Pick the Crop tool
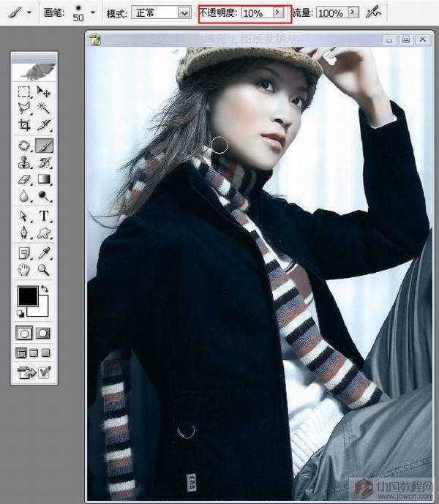This screenshot has height=504, width=439. pyautogui.click(x=25, y=125)
